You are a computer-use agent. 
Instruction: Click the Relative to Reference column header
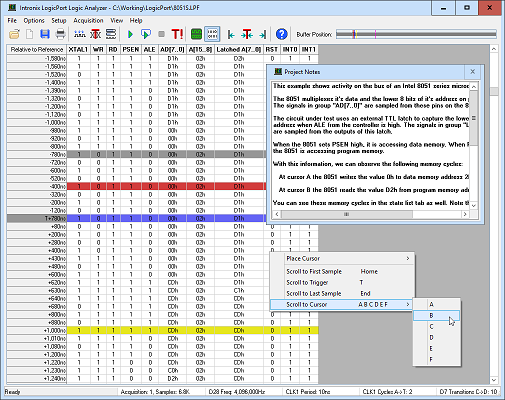(x=37, y=49)
